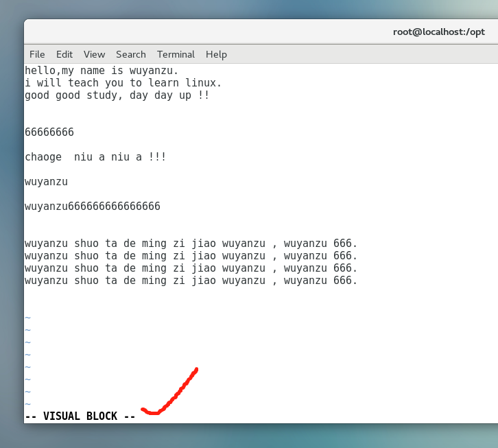Click first 'wuyanzu shuo ta de ming' line

click(x=191, y=244)
